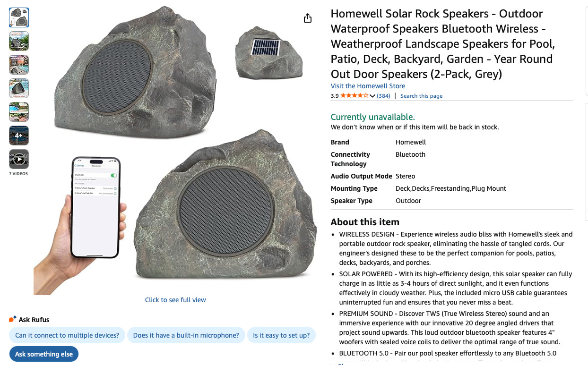Select the second product image thumbnail
This screenshot has height=365, width=588.
tap(19, 41)
